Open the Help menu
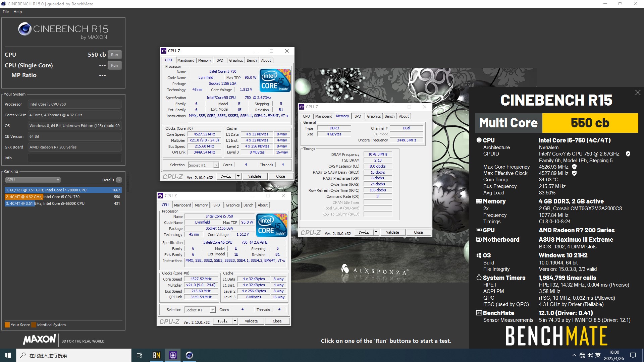This screenshot has width=644, height=362. [18, 12]
